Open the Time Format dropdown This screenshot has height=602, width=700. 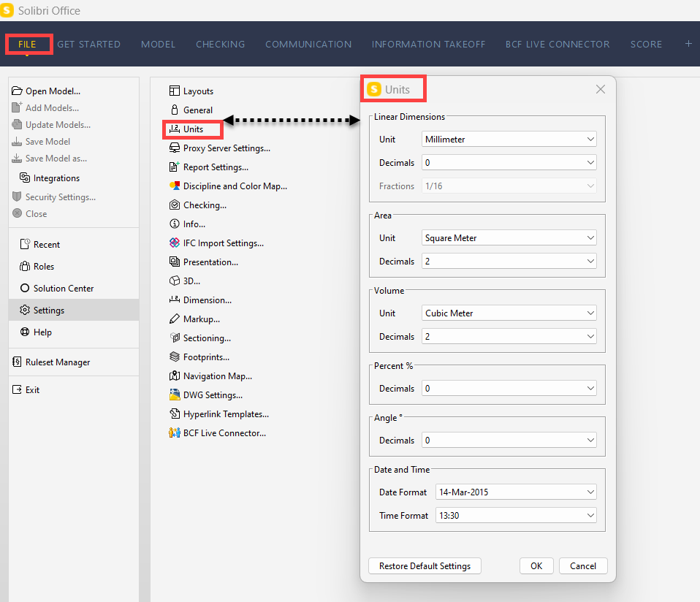516,516
